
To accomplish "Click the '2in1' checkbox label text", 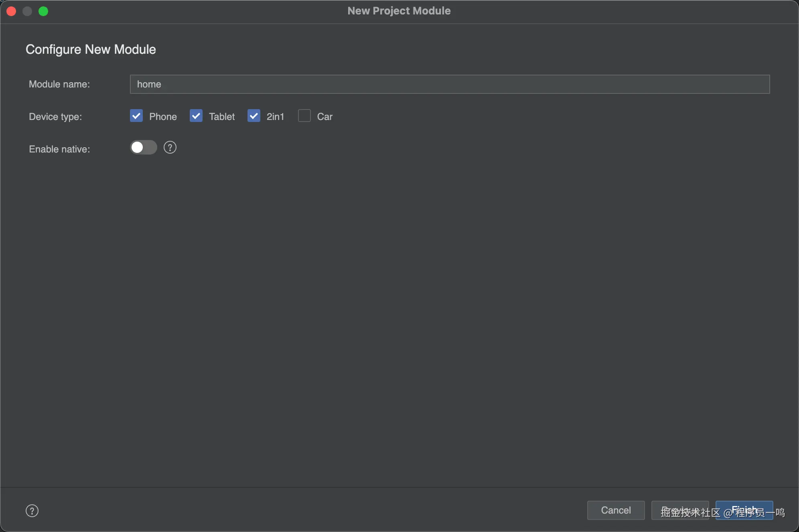I will [x=275, y=117].
